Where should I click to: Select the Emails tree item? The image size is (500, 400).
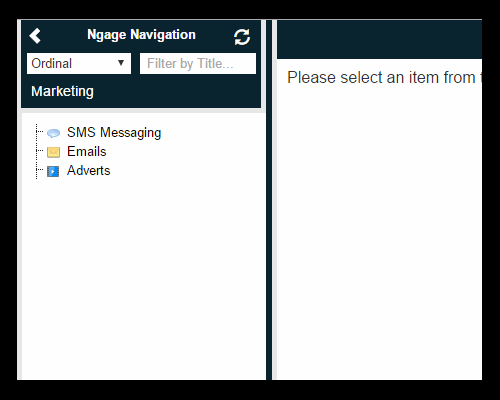pyautogui.click(x=87, y=152)
